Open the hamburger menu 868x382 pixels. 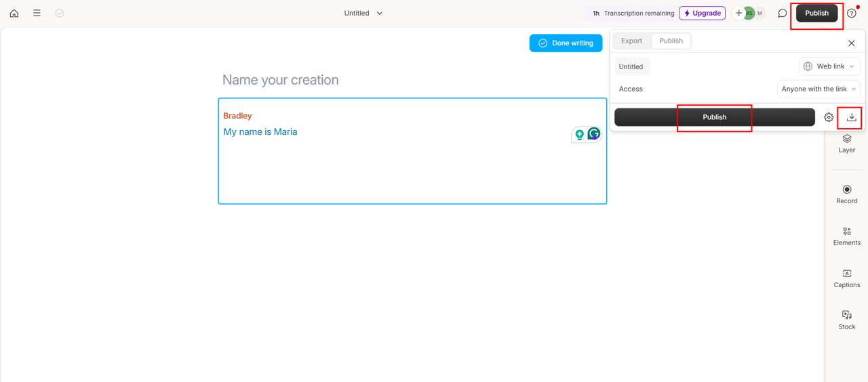coord(37,13)
